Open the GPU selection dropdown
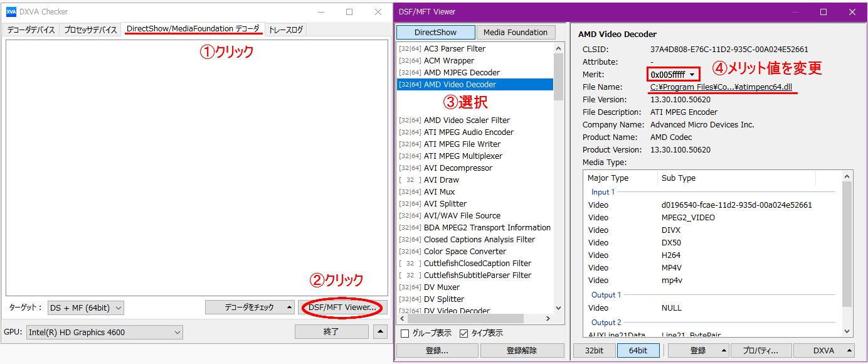This screenshot has height=364, width=868. pos(104,333)
